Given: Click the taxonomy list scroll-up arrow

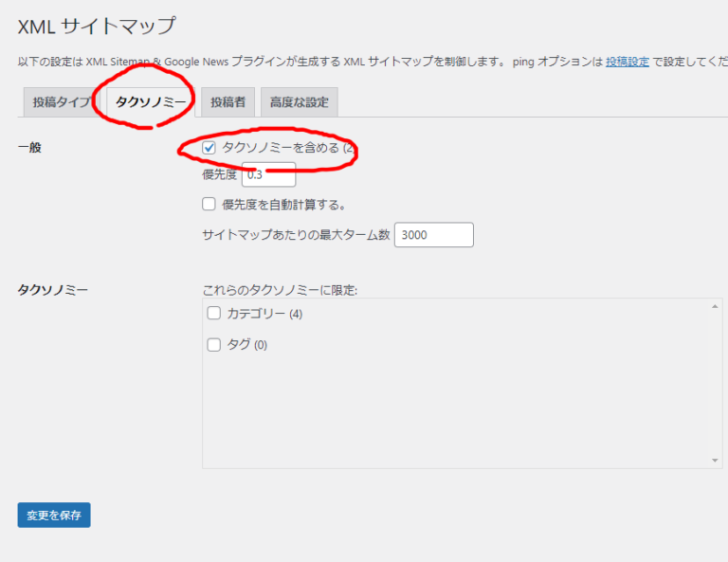Looking at the screenshot, I should click(x=716, y=306).
